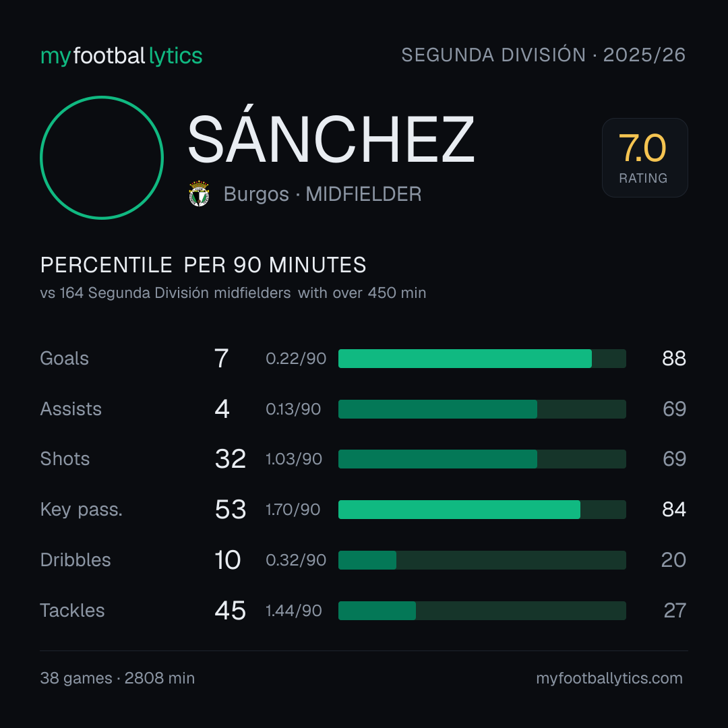Click the myfootballytics logo
Viewport: 728px width, 728px height.
pyautogui.click(x=121, y=56)
